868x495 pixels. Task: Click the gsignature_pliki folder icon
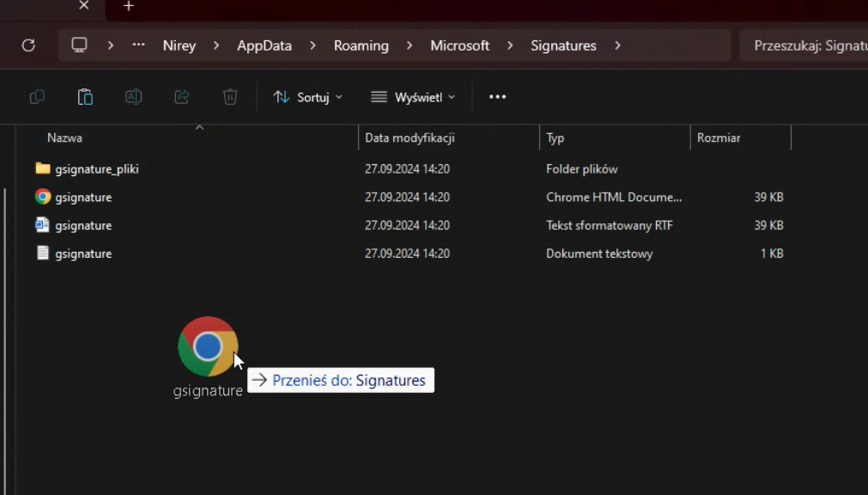pos(43,168)
